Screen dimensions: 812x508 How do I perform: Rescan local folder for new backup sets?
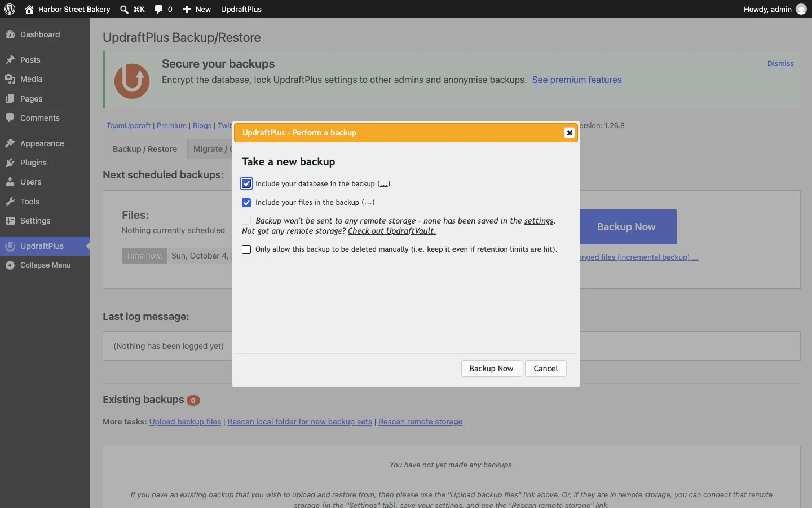coord(300,422)
